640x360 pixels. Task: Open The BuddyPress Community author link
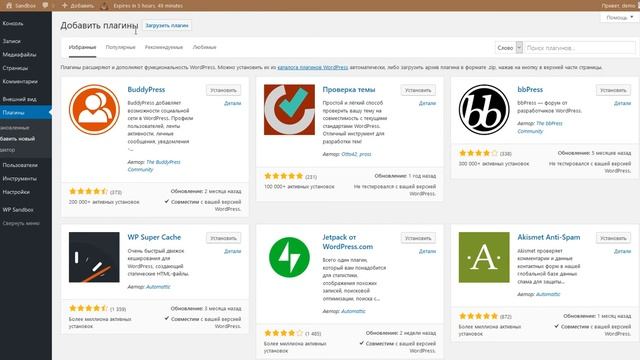click(x=154, y=166)
